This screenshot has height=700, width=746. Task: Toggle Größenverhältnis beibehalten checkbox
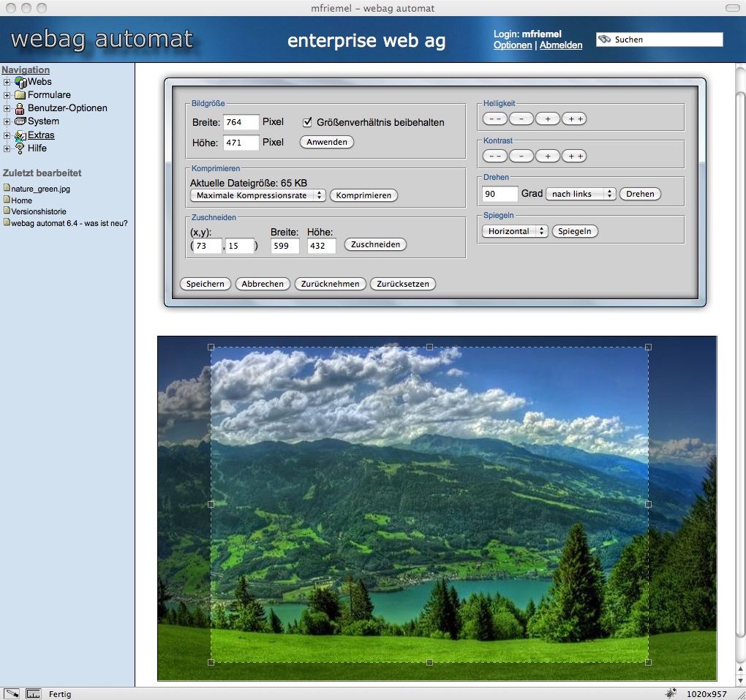[308, 122]
